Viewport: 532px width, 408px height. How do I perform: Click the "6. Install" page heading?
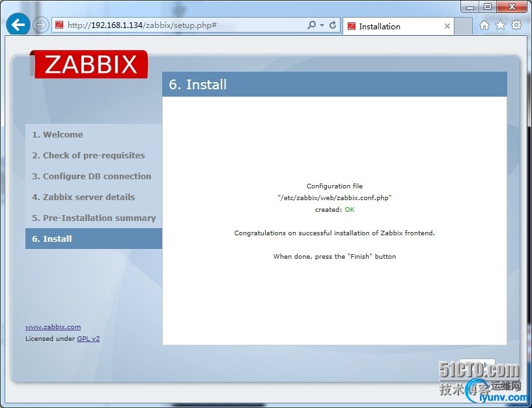tap(198, 85)
